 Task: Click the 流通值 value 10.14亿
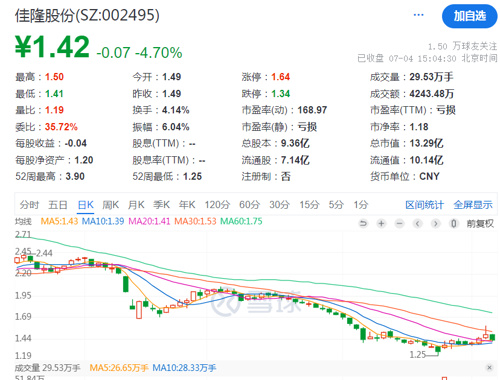426,160
